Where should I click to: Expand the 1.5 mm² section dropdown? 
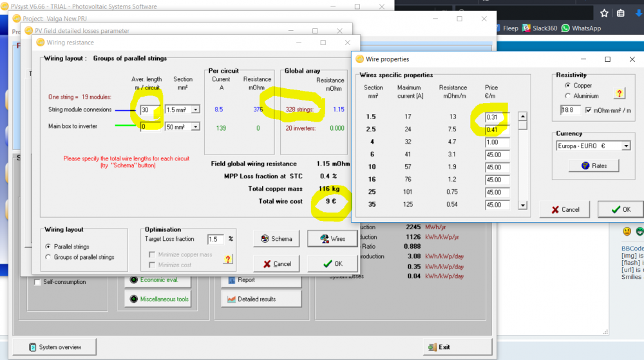195,109
